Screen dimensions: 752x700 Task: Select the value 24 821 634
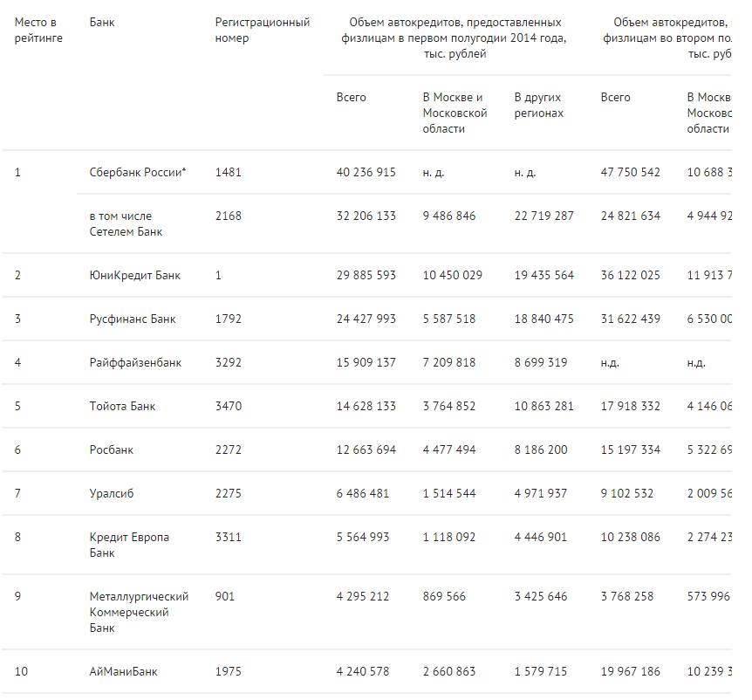pos(630,216)
